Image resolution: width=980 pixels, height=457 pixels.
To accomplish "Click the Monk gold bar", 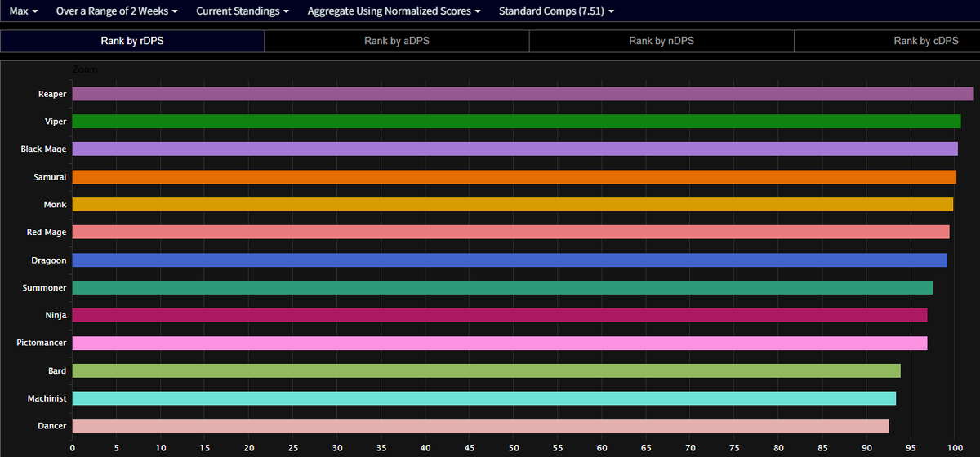I will point(513,205).
